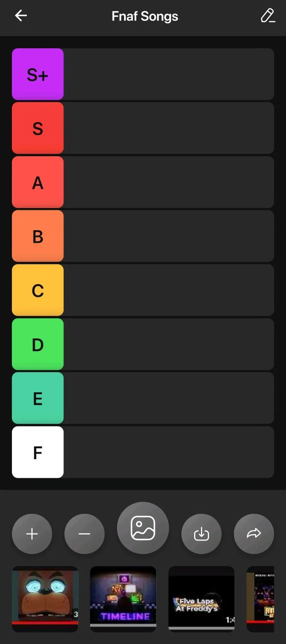Select the red S tier label
The width and height of the screenshot is (286, 644).
point(38,128)
